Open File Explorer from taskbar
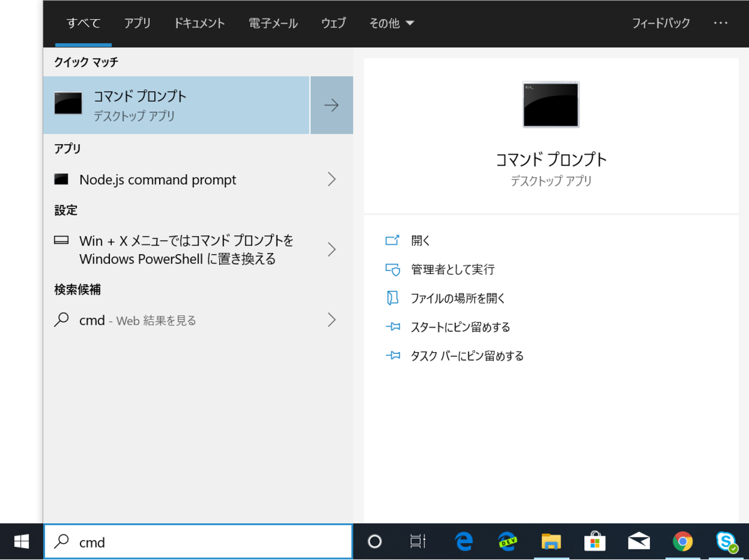The height and width of the screenshot is (560, 749). [551, 541]
